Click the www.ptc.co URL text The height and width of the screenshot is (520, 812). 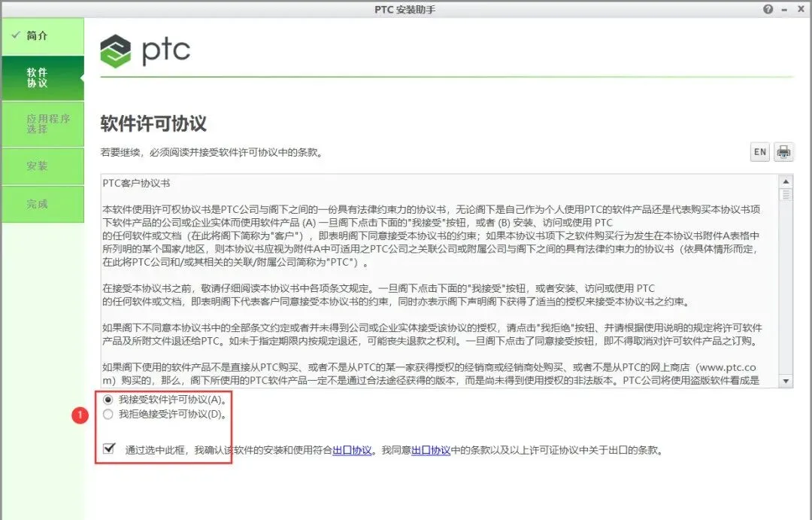[728, 367]
